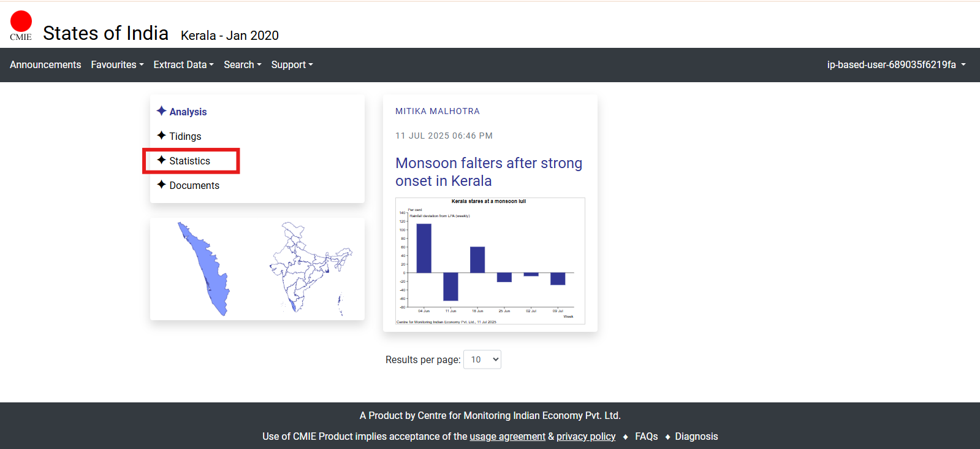
Task: Open the privacy policy link
Action: [585, 436]
